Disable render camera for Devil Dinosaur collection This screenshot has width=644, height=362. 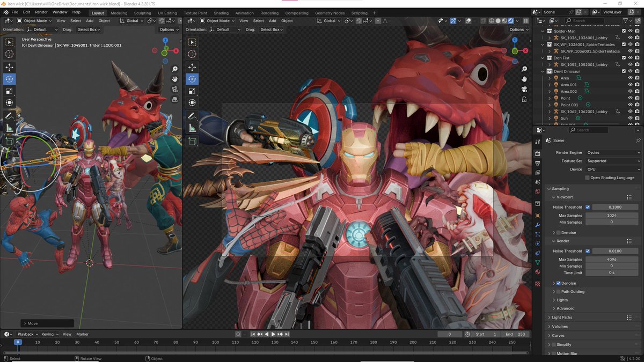coord(637,71)
